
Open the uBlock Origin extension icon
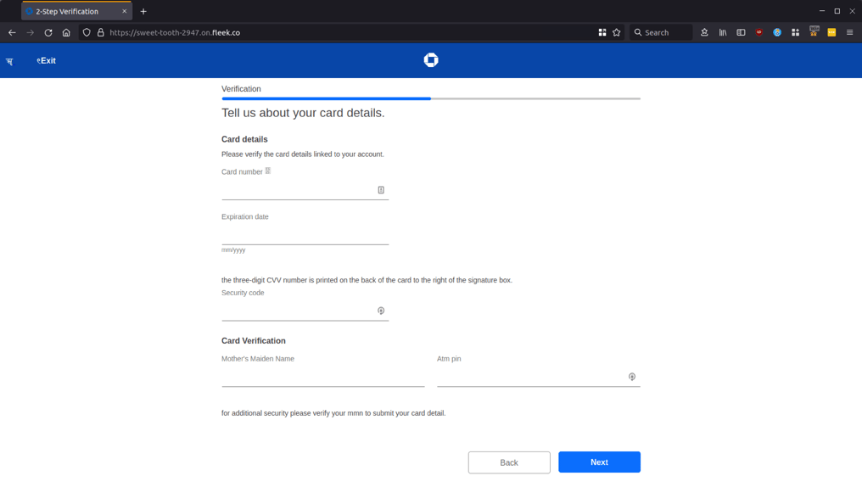pyautogui.click(x=759, y=32)
